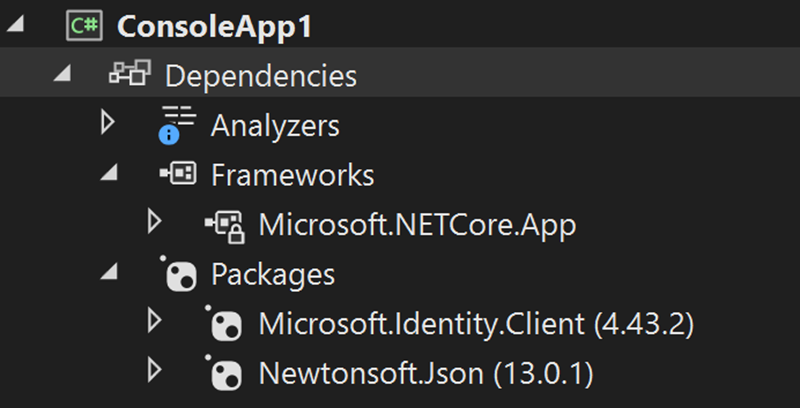Screen dimensions: 800x408
Task: Select the Microsoft.Identity.Client (4.43.2) package label
Action: coord(477,323)
